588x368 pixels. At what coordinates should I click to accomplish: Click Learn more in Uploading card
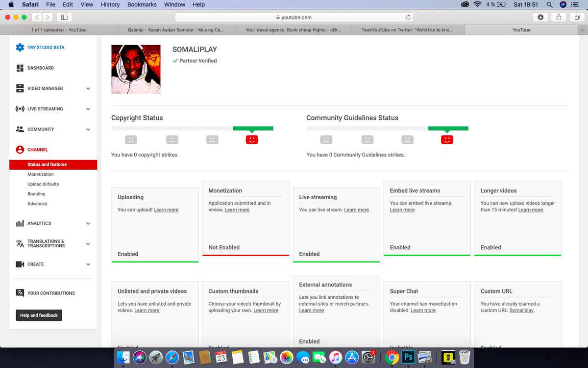pos(166,210)
